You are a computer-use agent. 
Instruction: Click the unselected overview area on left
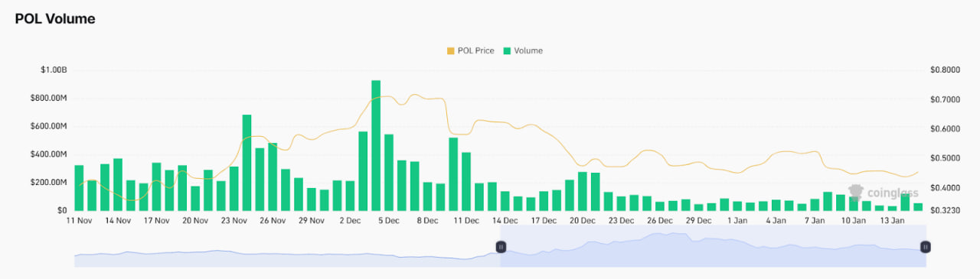click(287, 246)
